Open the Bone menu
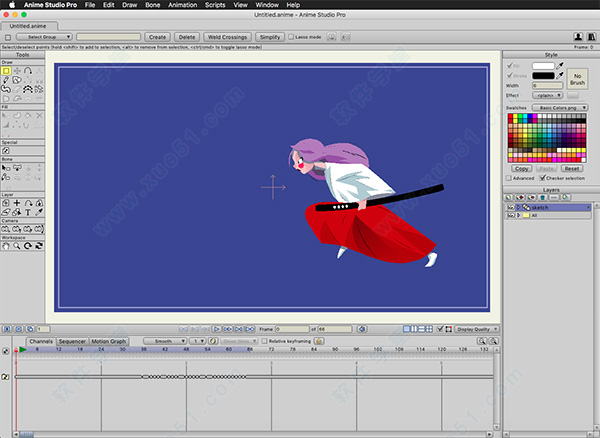Screen dimensions: 600x438 tap(152, 5)
